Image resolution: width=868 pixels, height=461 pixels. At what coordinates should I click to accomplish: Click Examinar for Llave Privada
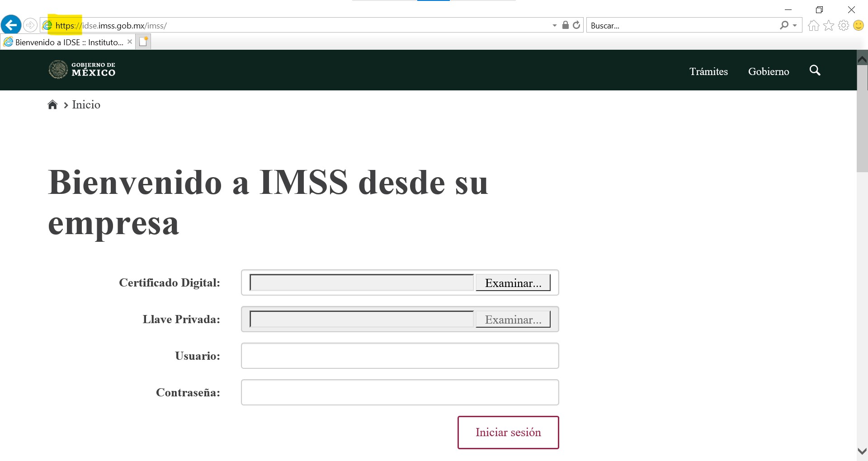coord(513,320)
